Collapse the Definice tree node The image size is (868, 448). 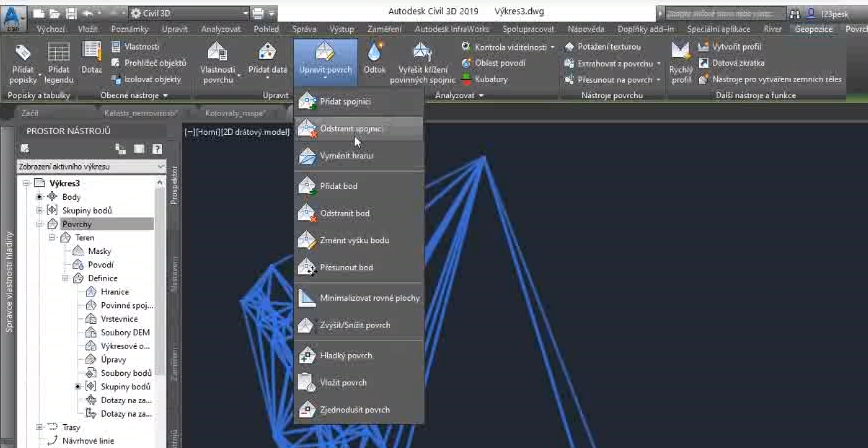[x=65, y=278]
